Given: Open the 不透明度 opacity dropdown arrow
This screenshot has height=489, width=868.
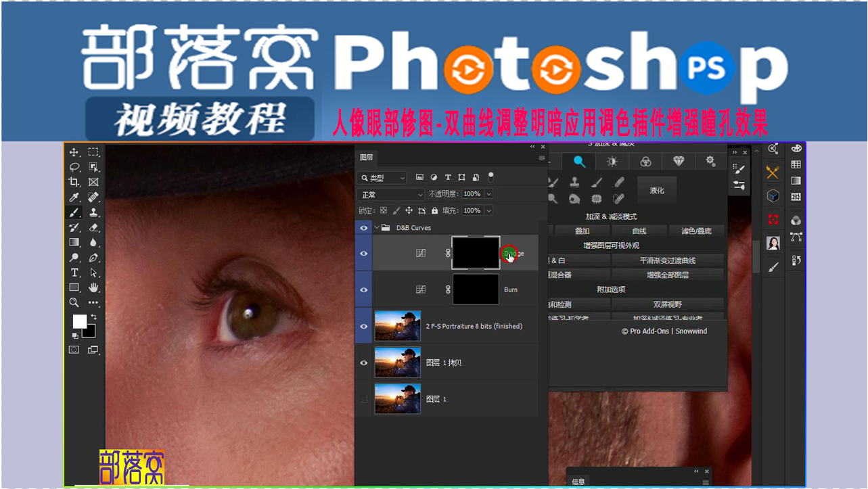Looking at the screenshot, I should click(x=488, y=194).
